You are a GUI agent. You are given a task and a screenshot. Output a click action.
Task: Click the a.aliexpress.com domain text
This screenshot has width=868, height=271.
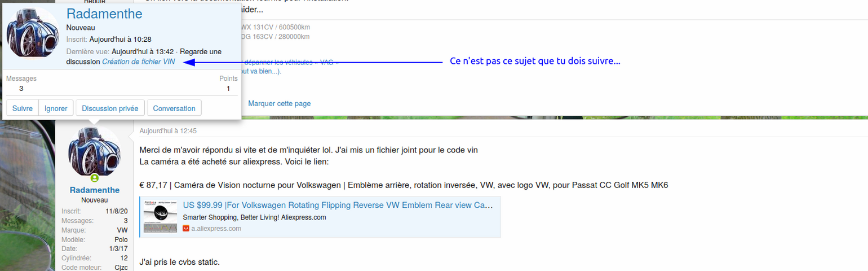216,229
